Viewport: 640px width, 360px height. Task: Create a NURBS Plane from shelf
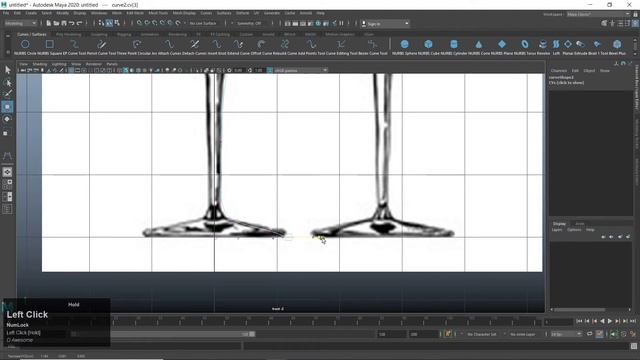[502, 44]
